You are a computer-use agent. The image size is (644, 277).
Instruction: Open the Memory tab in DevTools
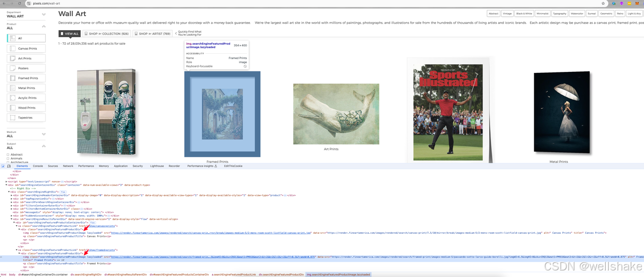pyautogui.click(x=104, y=166)
